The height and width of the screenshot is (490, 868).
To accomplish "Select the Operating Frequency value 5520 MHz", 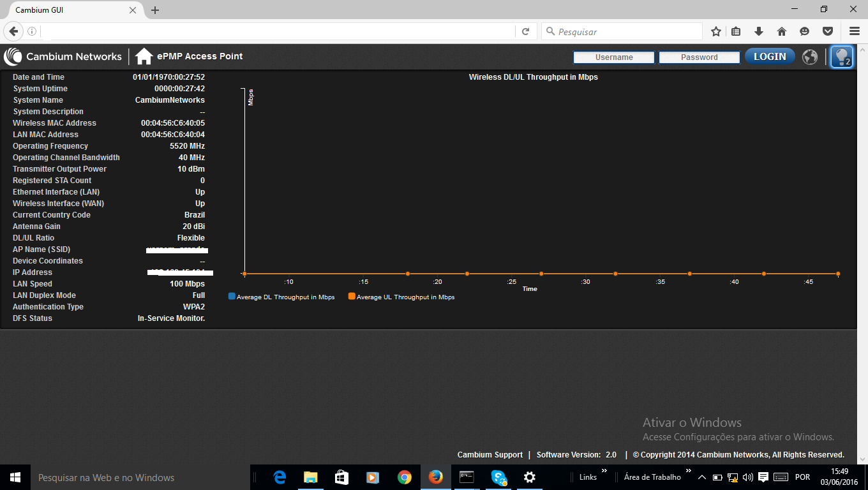I will point(187,146).
